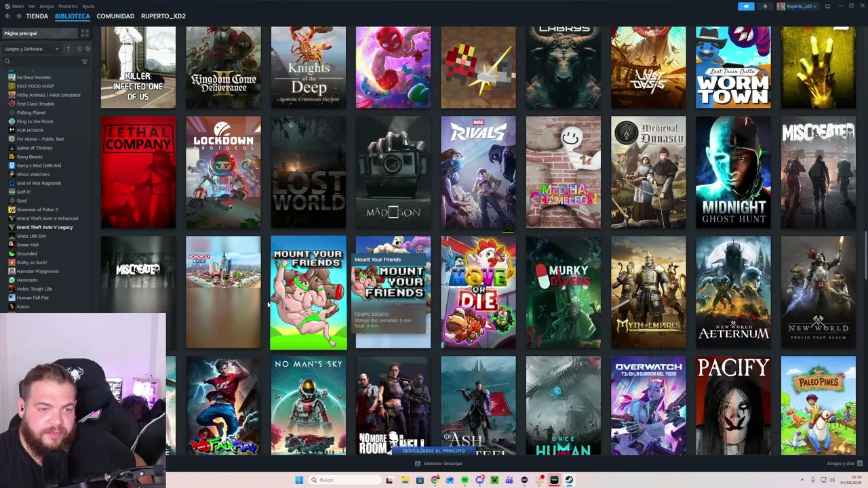Open the Move or Die game cover
868x488 pixels.
(x=478, y=292)
